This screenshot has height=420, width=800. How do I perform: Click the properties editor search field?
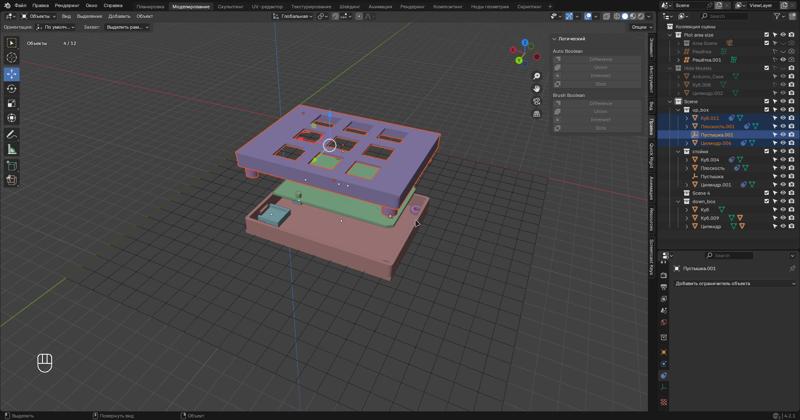729,255
